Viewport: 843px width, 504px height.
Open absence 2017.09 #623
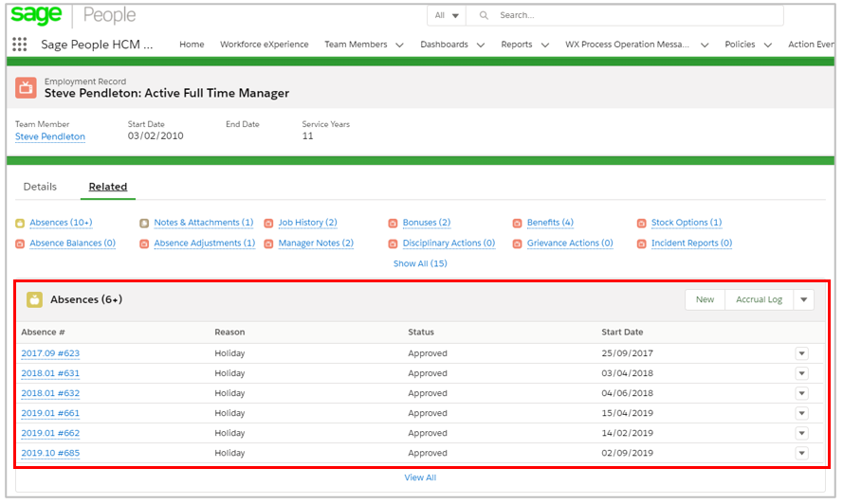(50, 353)
